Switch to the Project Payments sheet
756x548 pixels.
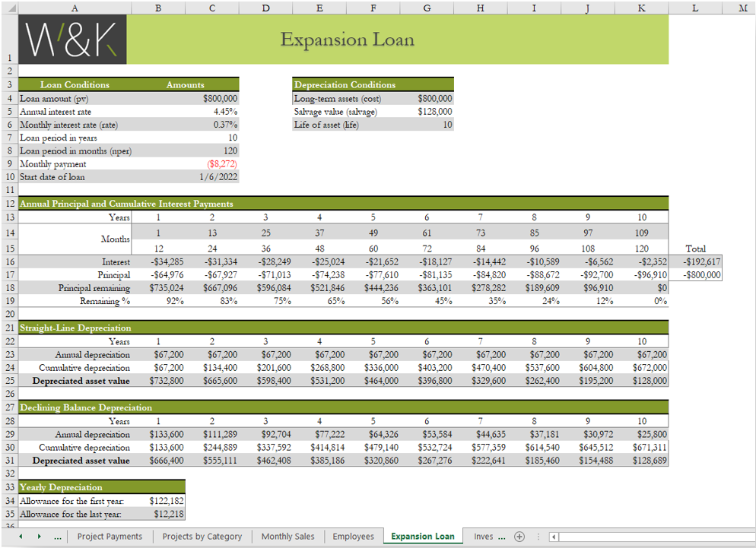coord(110,536)
